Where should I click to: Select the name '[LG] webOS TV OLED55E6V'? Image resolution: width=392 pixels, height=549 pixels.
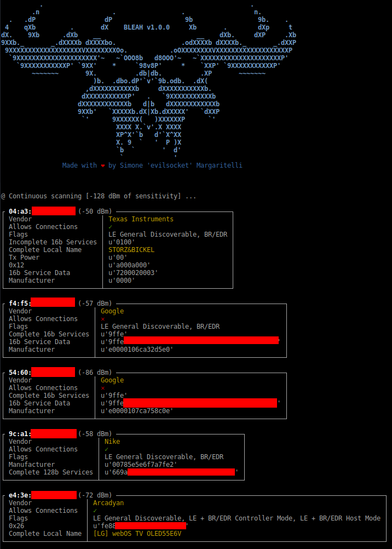click(137, 534)
